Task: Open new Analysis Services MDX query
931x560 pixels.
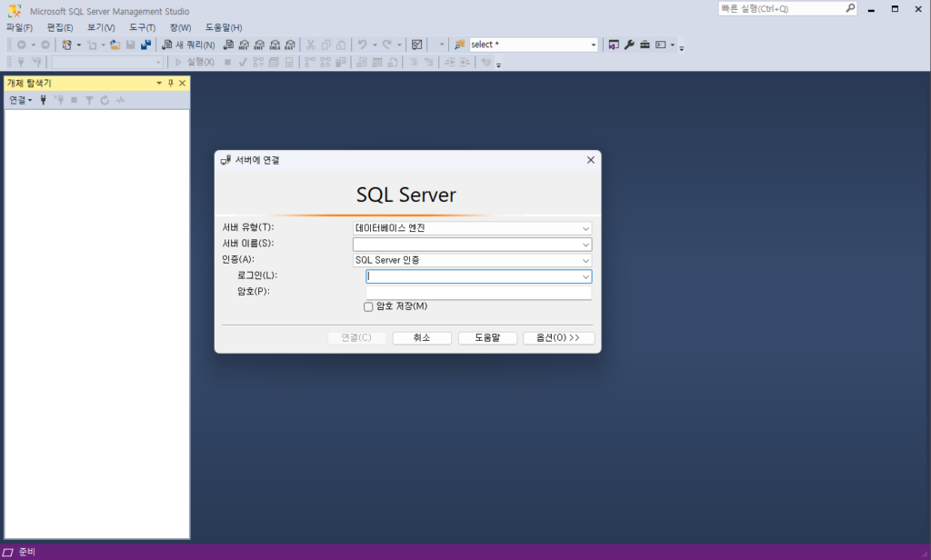Action: pos(244,45)
